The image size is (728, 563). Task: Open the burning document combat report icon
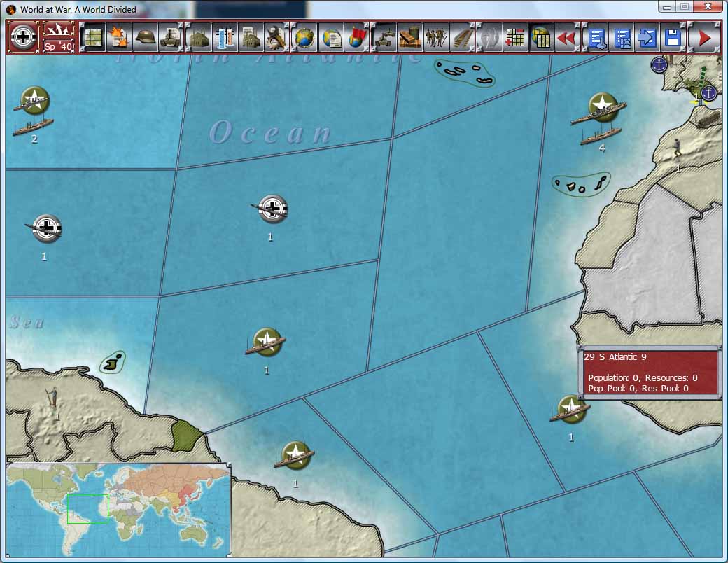pyautogui.click(x=119, y=38)
